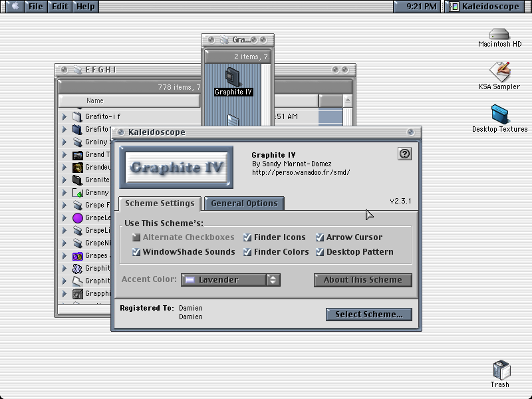Click the EFGHI window vertical scrollbar
Viewport: 532px width, 399px height.
347,116
